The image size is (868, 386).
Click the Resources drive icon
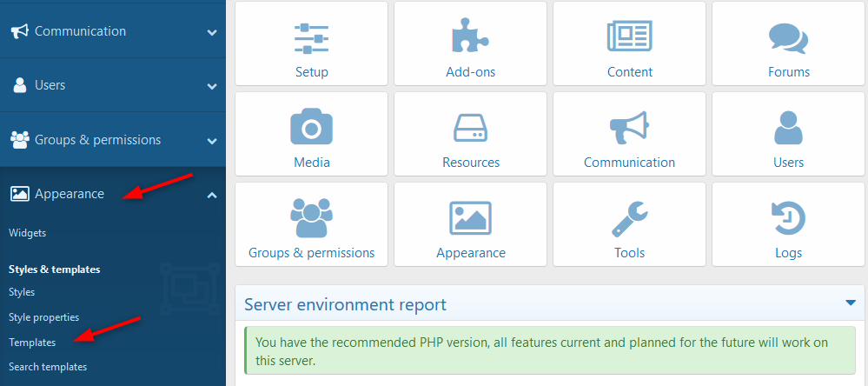[x=470, y=128]
